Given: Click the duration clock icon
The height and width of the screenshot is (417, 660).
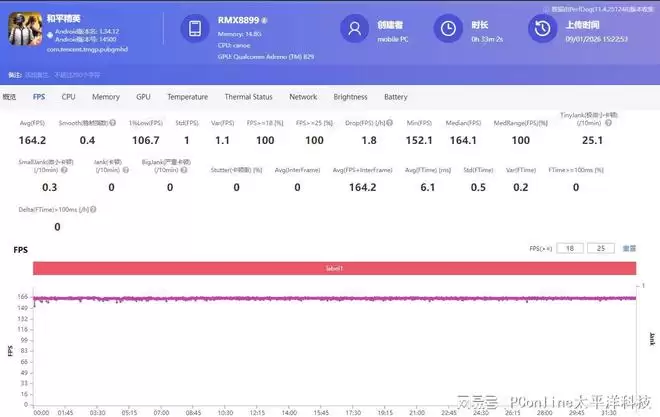Looking at the screenshot, I should [x=451, y=28].
